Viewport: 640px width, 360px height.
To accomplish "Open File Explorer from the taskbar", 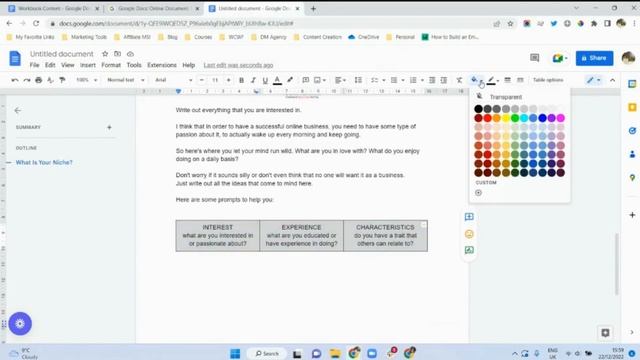I will pos(335,353).
